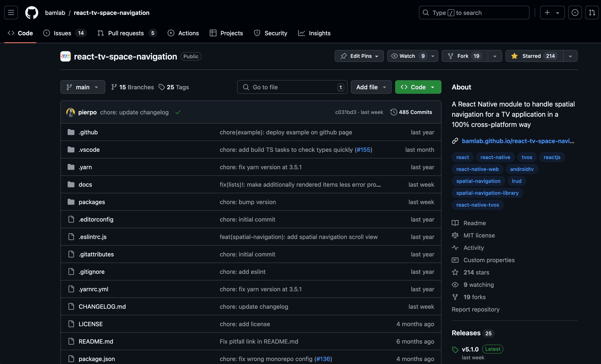601x364 pixels.
Task: Open the 25 Tags link
Action: point(174,87)
